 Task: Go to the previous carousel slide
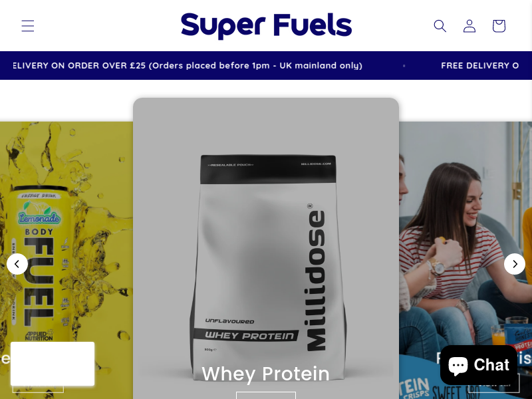[x=17, y=264]
